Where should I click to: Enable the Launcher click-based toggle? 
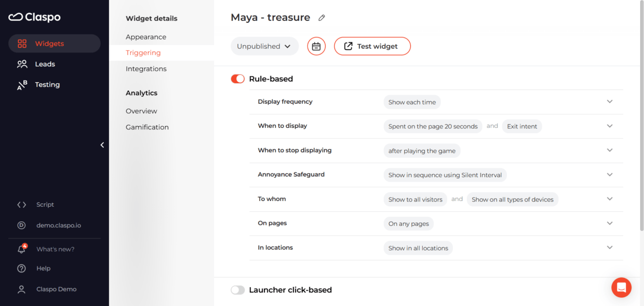238,290
